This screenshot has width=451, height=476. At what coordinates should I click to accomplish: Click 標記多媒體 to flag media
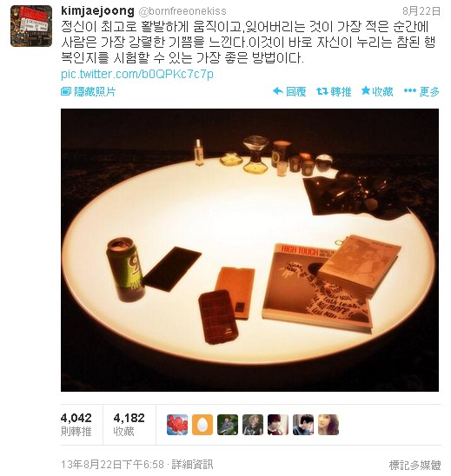click(415, 465)
